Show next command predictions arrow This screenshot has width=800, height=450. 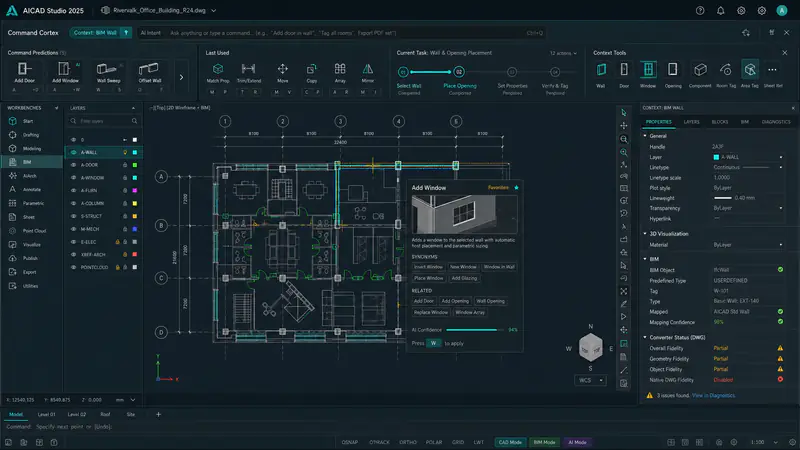(x=181, y=78)
